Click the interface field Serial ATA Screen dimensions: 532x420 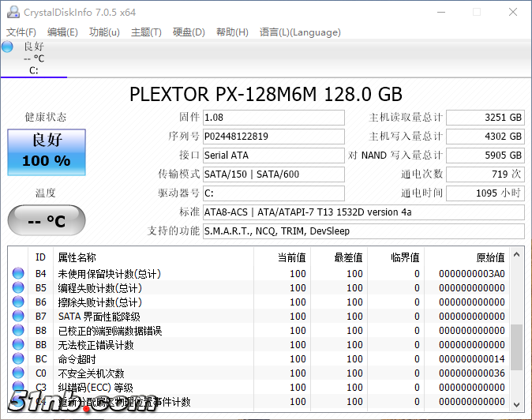click(x=273, y=156)
